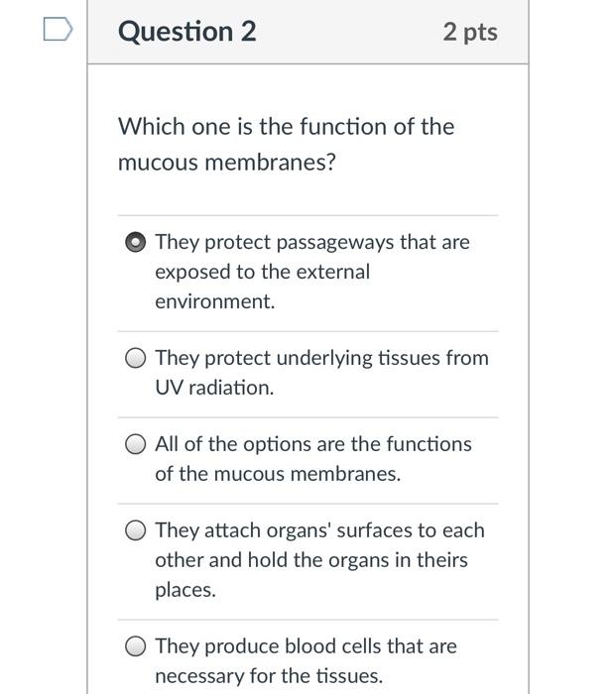The image size is (616, 694).
Task: Click the line 'necessary for the tissues.'
Action: click(x=268, y=676)
